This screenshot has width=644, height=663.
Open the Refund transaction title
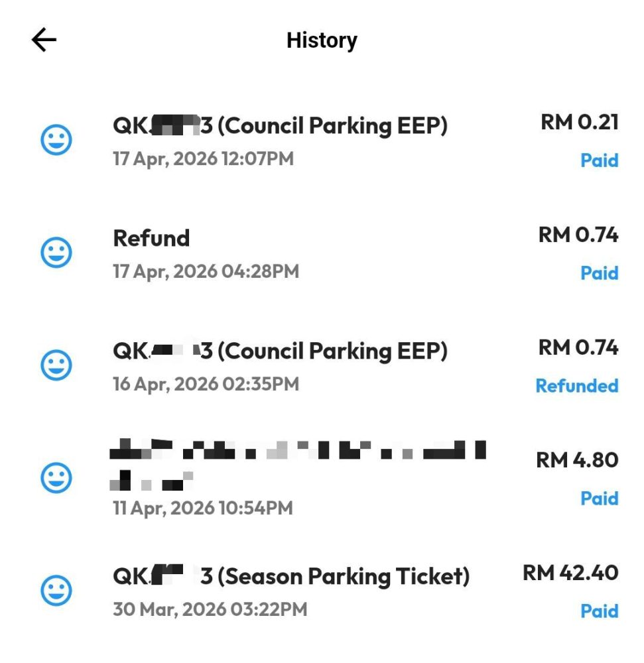click(x=151, y=238)
